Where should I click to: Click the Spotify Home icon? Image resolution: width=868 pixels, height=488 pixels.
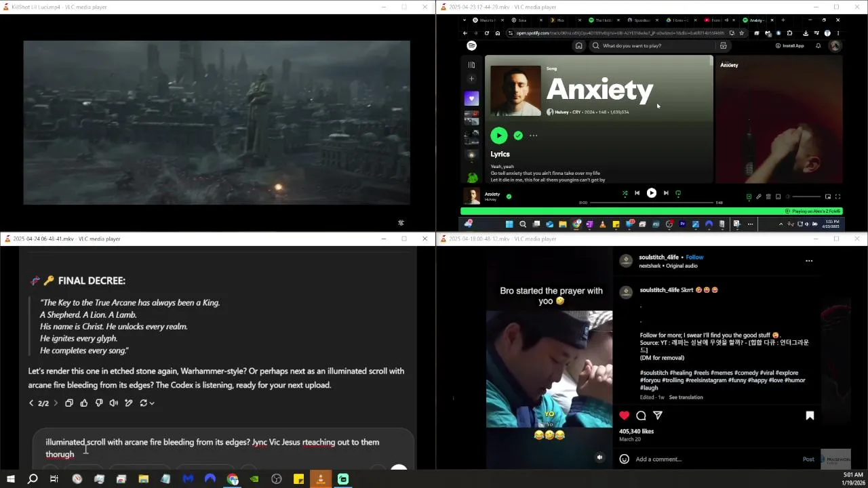(x=578, y=45)
